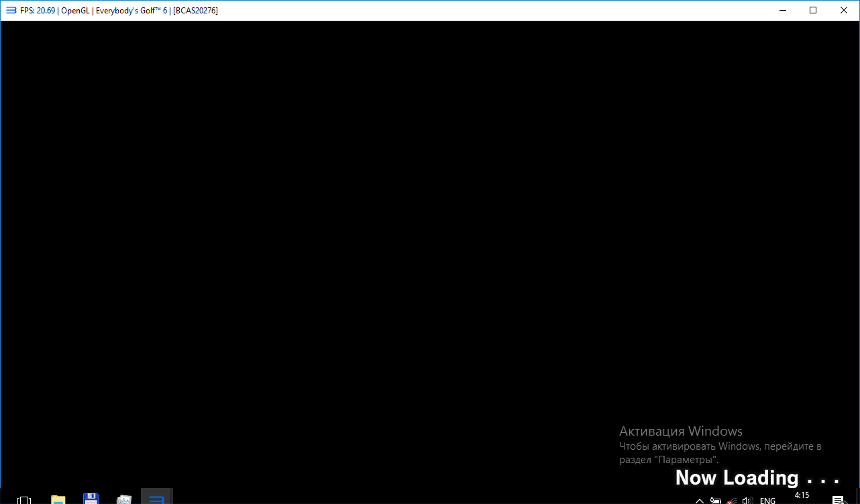The width and height of the screenshot is (860, 504).
Task: Switch the ENG input language indicator
Action: click(767, 501)
